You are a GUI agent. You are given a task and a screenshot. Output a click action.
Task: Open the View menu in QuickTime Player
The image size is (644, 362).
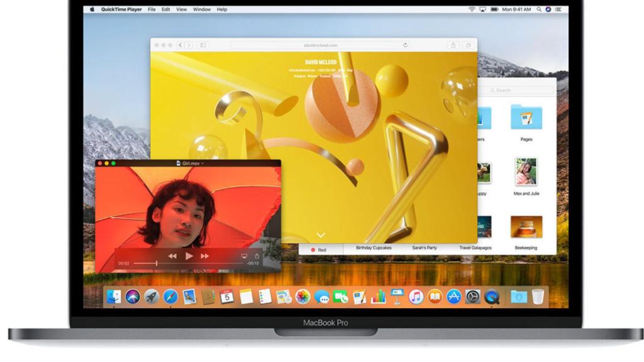click(182, 9)
